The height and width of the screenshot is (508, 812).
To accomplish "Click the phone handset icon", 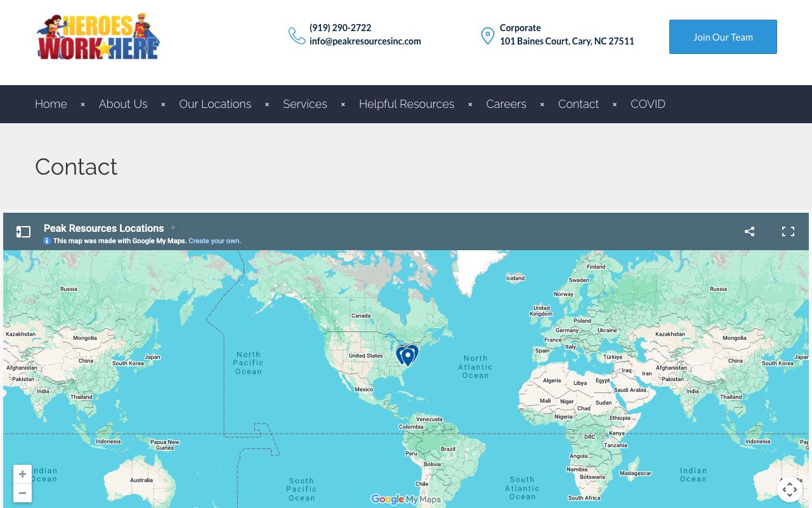I will point(297,36).
